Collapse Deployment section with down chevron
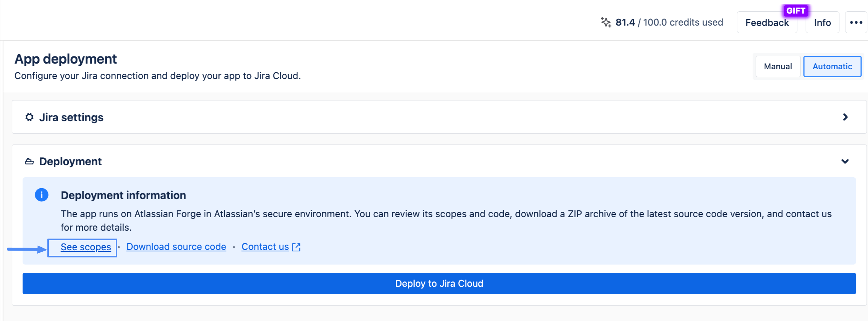This screenshot has width=868, height=321. click(x=845, y=161)
